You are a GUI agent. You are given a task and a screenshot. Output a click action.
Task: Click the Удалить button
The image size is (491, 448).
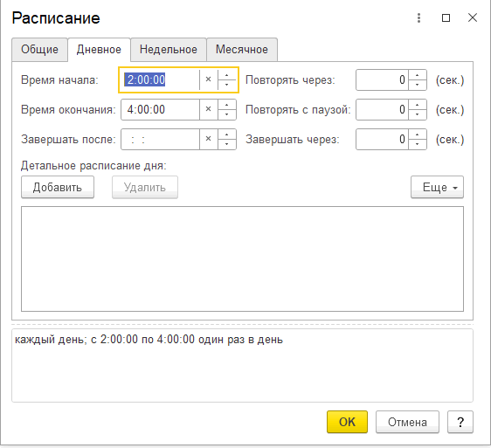[145, 187]
